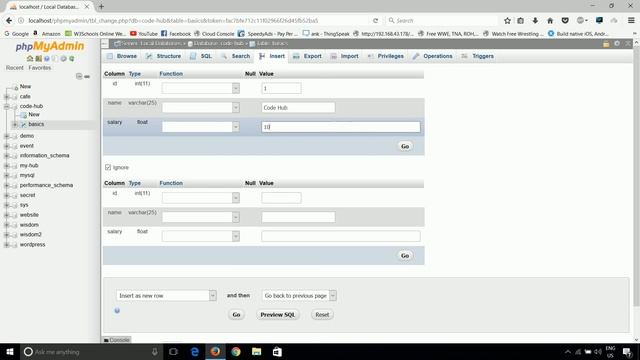The height and width of the screenshot is (360, 640).
Task: Open Chrome from the taskbar
Action: point(236,351)
